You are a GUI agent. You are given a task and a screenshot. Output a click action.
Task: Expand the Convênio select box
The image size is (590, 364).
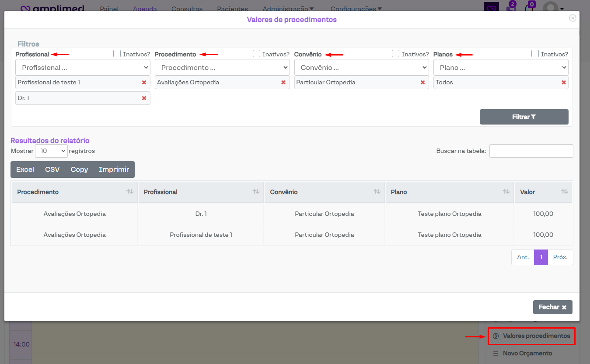[x=361, y=68]
